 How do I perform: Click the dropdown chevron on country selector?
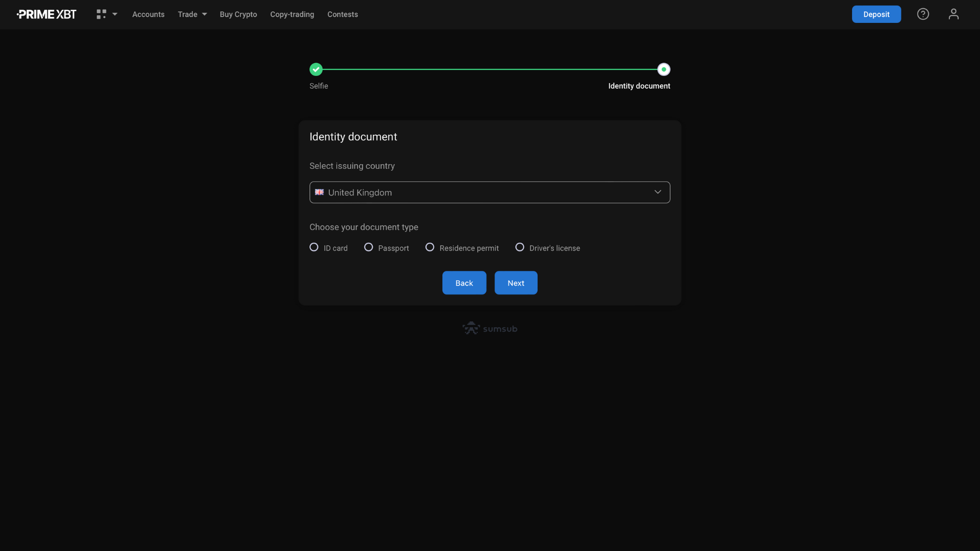pos(657,192)
